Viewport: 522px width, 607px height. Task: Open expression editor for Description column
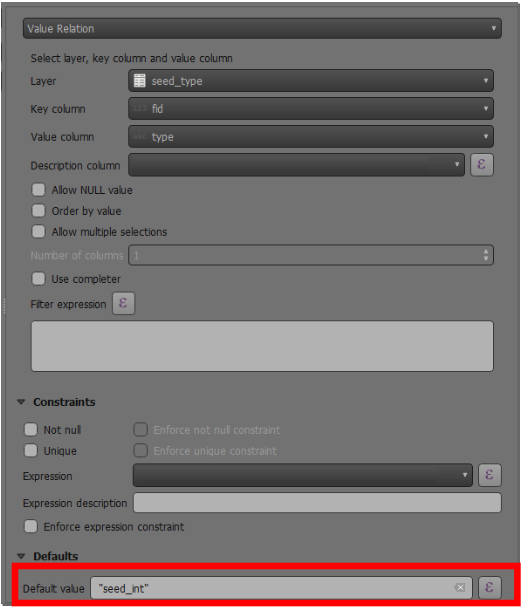click(x=482, y=165)
